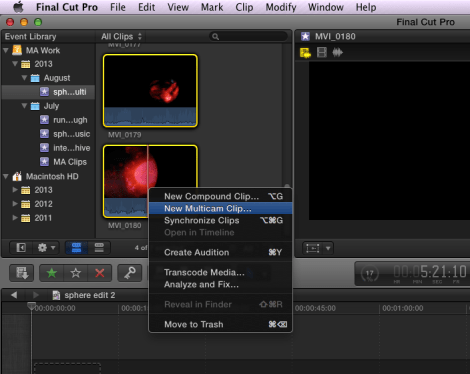Reject clip with the red X

tap(100, 273)
